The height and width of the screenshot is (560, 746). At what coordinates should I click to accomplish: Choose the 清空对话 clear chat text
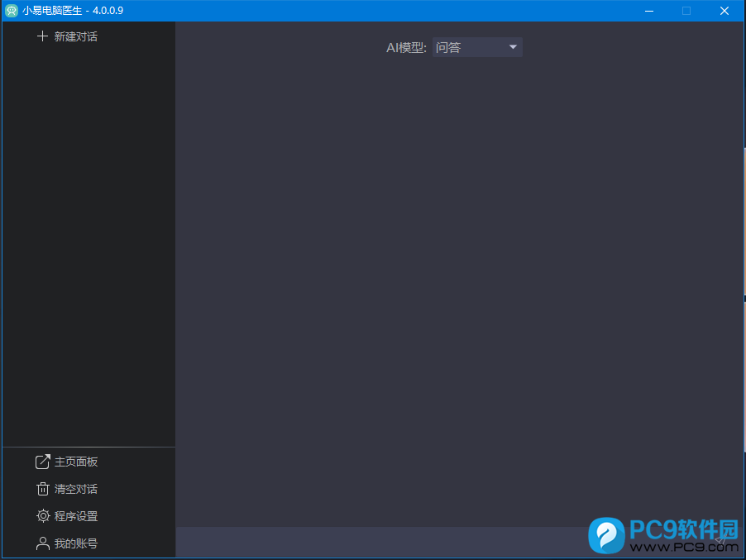pyautogui.click(x=76, y=489)
